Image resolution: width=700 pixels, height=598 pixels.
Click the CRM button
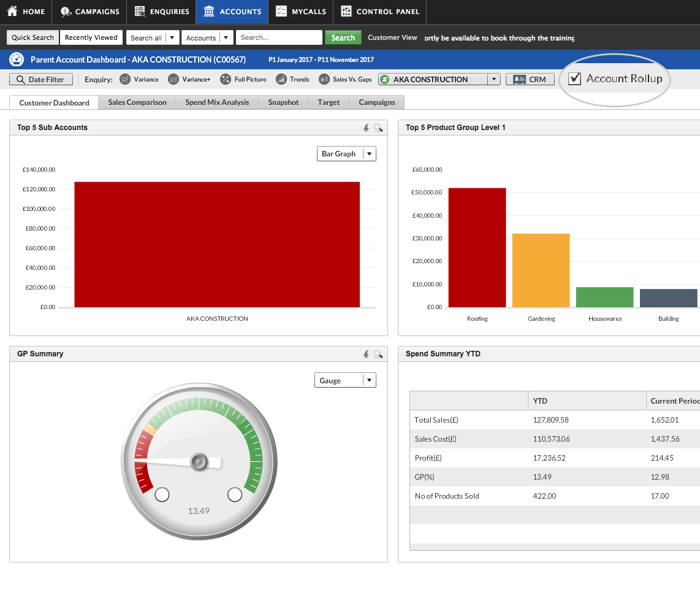click(530, 80)
